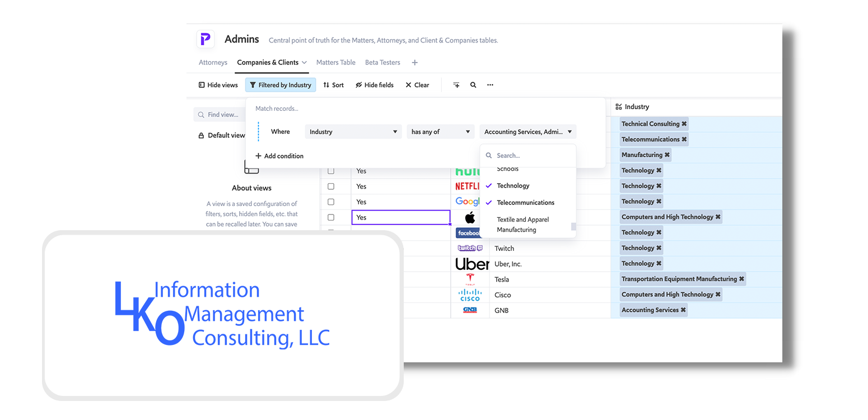The width and height of the screenshot is (868, 420).
Task: Click the Hulu logo thumbnail
Action: 468,171
